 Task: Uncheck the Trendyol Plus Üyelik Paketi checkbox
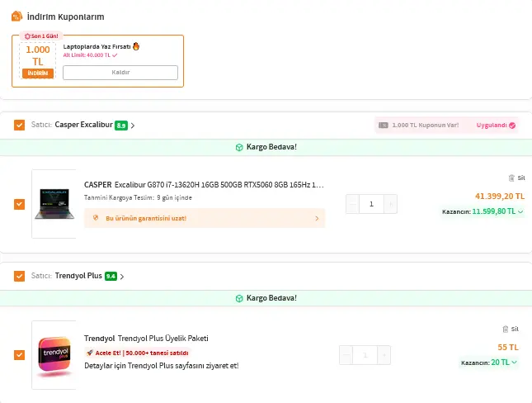pyautogui.click(x=19, y=355)
